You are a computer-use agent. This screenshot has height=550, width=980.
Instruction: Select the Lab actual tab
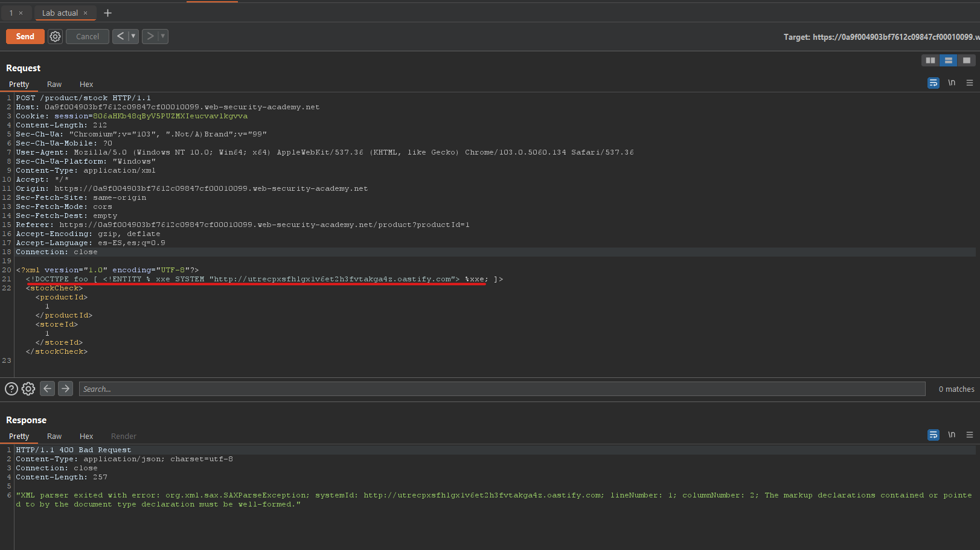point(60,13)
